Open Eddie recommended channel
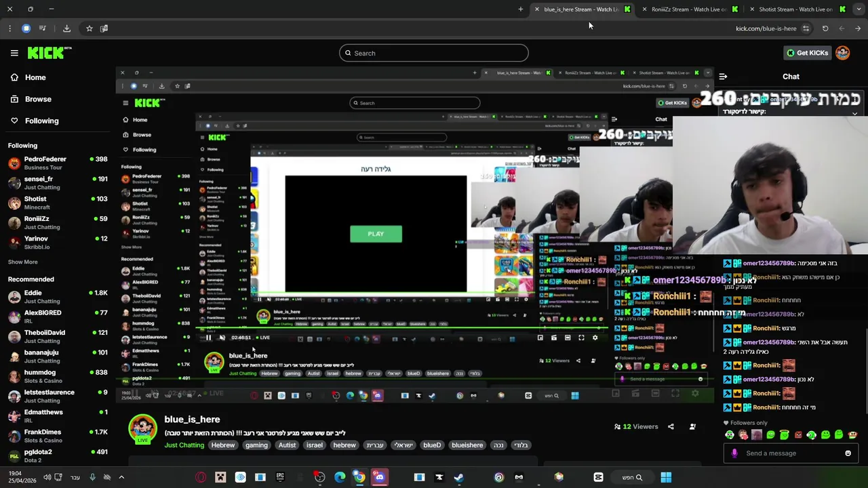The width and height of the screenshot is (868, 488). 57,297
